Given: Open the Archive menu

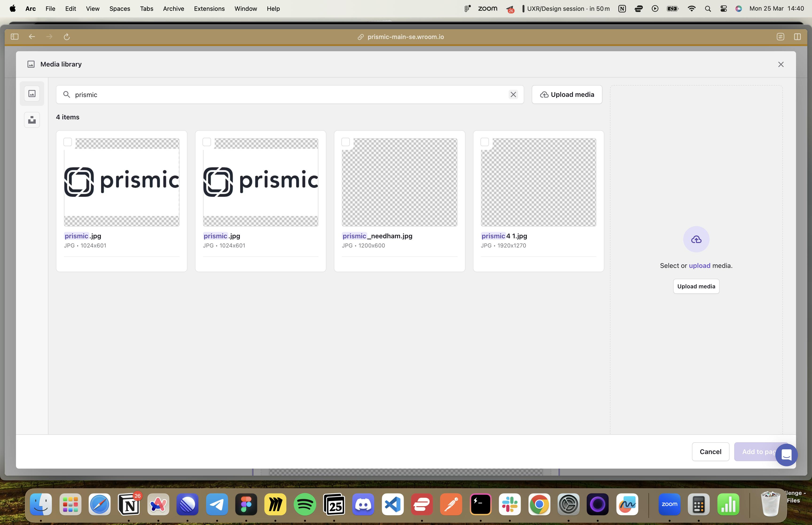Looking at the screenshot, I should [x=173, y=8].
